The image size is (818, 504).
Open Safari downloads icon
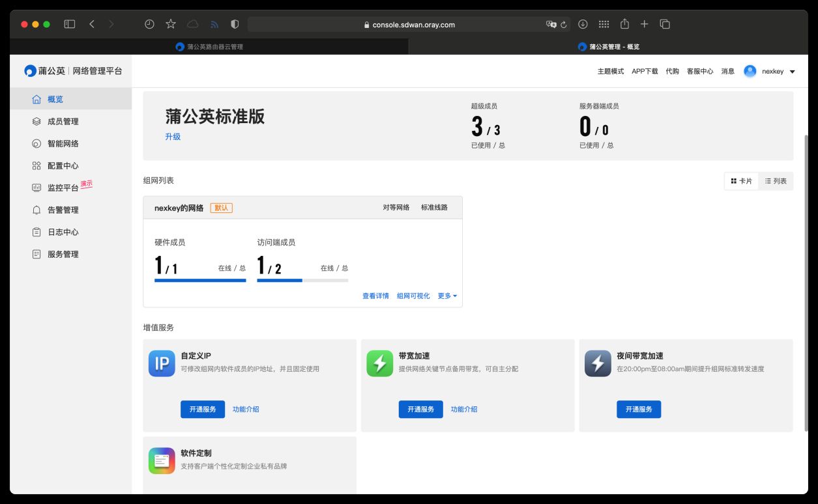(x=583, y=24)
